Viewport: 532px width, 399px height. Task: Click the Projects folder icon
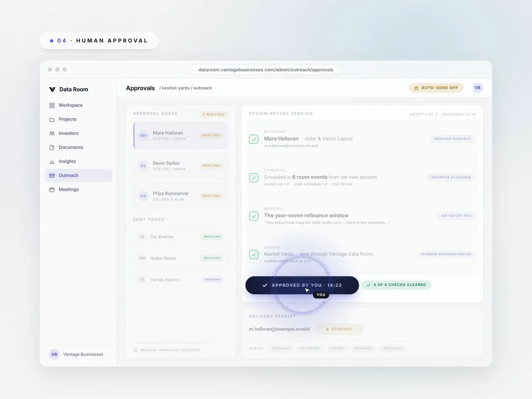click(x=52, y=120)
